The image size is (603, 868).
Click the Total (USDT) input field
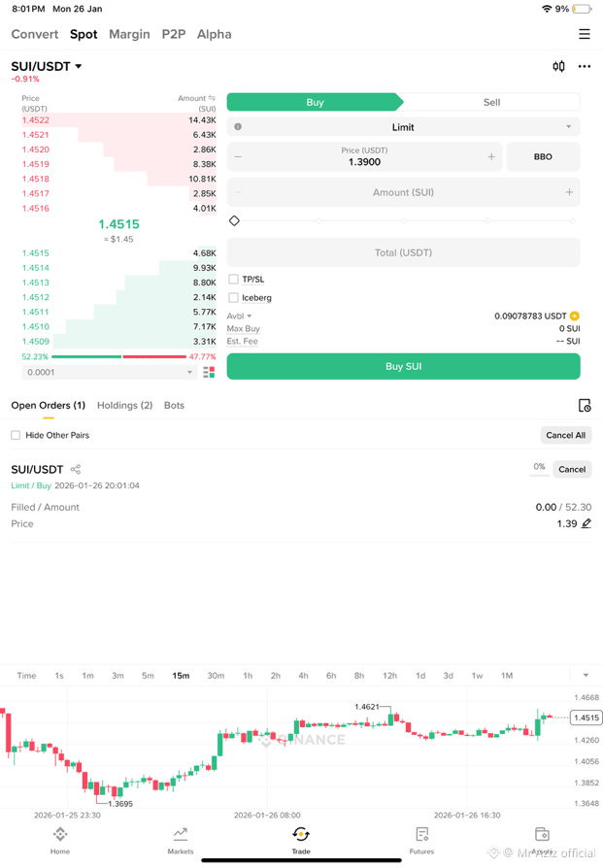tap(404, 252)
